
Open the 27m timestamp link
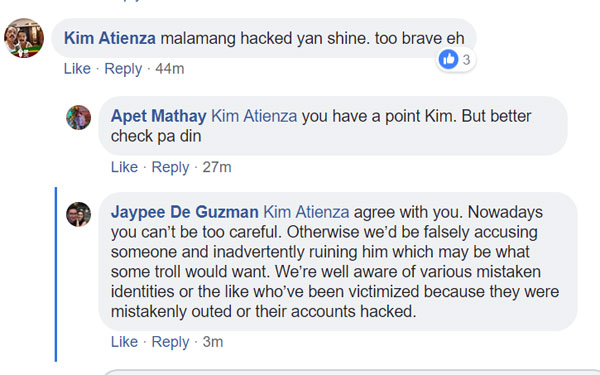coord(217,167)
